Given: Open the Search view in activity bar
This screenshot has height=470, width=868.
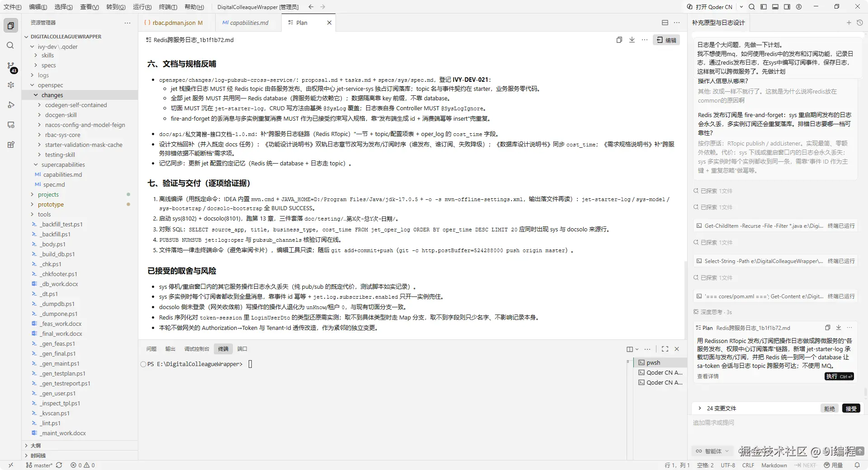Looking at the screenshot, I should (x=11, y=46).
